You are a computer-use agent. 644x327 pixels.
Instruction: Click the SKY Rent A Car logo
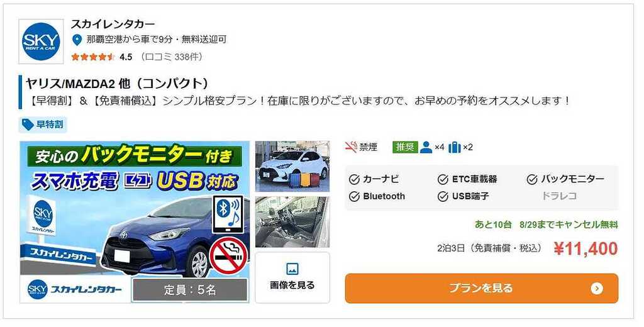coord(41,42)
